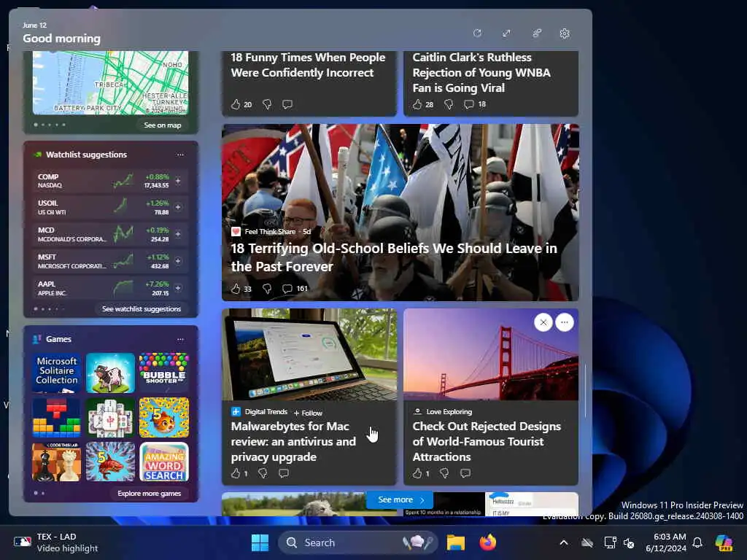The width and height of the screenshot is (747, 560).
Task: Dislike the Rejected Designs tourist attractions article
Action: pyautogui.click(x=444, y=473)
